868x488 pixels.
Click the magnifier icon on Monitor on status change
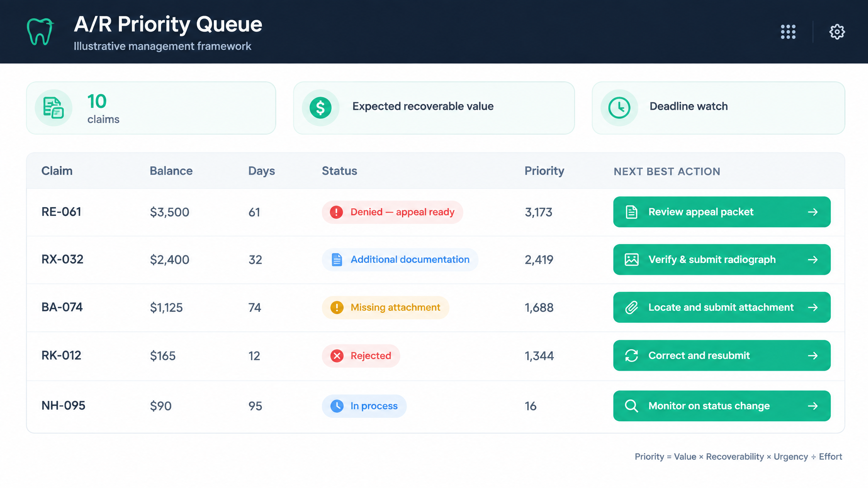[x=631, y=406]
